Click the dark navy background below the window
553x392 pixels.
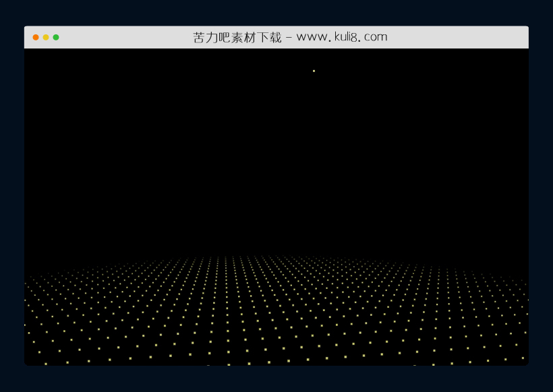click(x=276, y=379)
